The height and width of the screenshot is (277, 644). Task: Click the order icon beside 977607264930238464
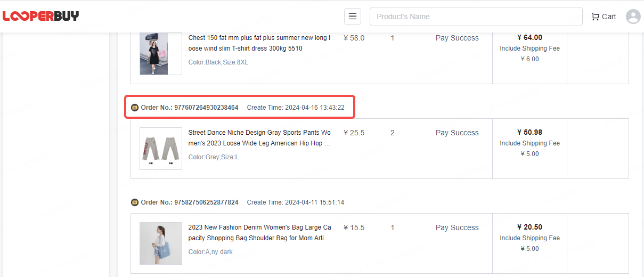(135, 108)
